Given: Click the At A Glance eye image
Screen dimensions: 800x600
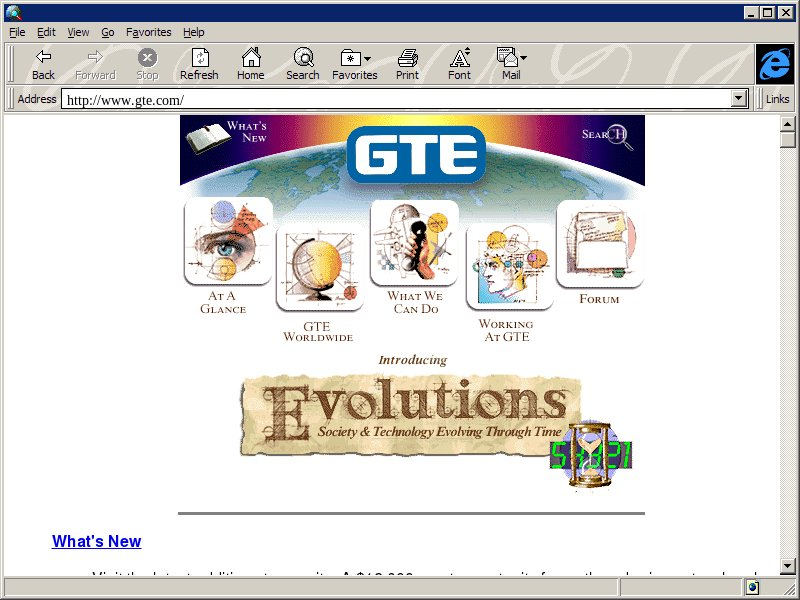Looking at the screenshot, I should coord(228,242).
